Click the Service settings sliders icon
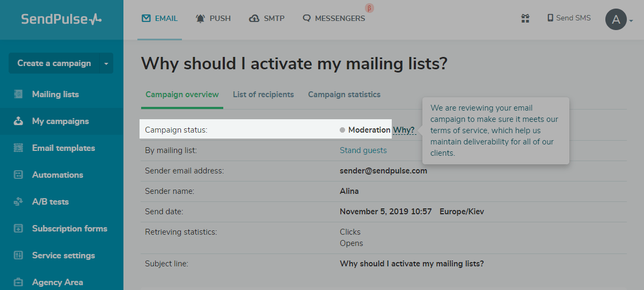Image resolution: width=644 pixels, height=290 pixels. coord(19,256)
